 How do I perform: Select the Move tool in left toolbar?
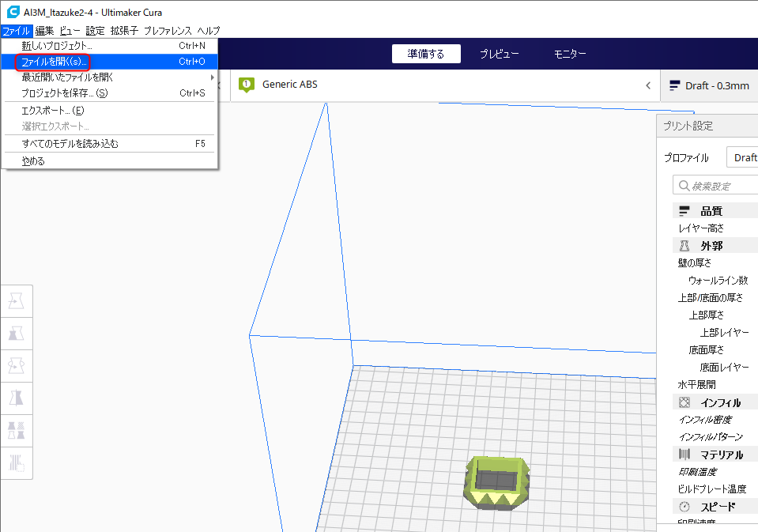[16, 300]
